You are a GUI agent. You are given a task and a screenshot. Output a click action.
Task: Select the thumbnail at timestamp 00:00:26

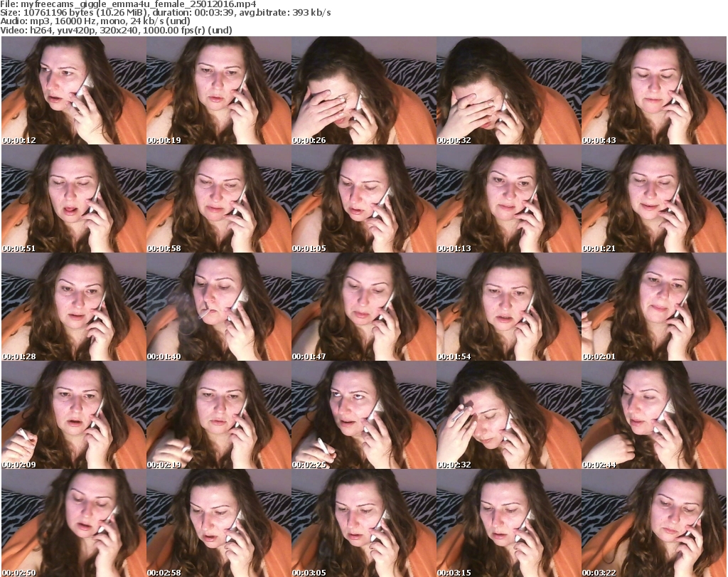pyautogui.click(x=363, y=90)
